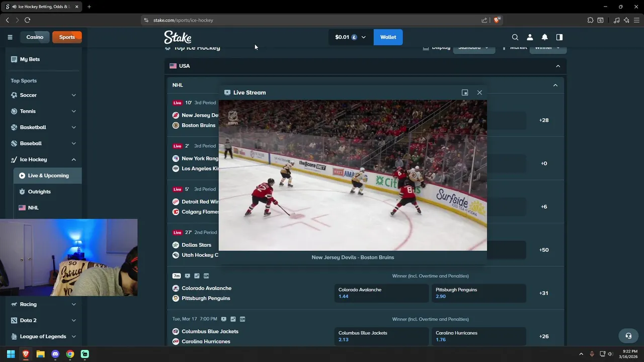Click the Stake logo

178,37
